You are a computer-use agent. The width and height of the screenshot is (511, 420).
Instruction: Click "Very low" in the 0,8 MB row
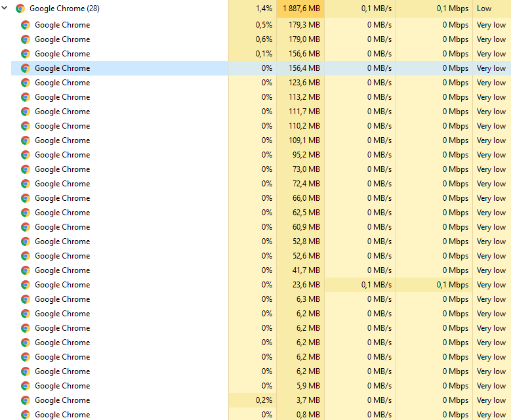tap(491, 415)
